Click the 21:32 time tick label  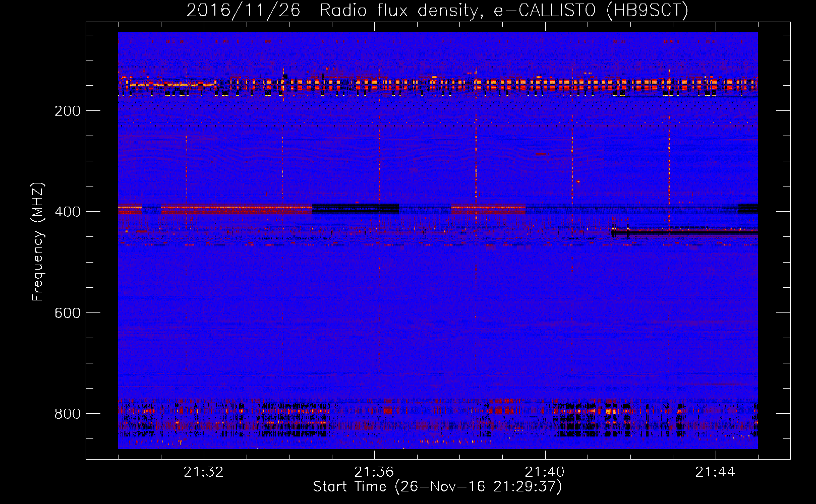(x=203, y=472)
